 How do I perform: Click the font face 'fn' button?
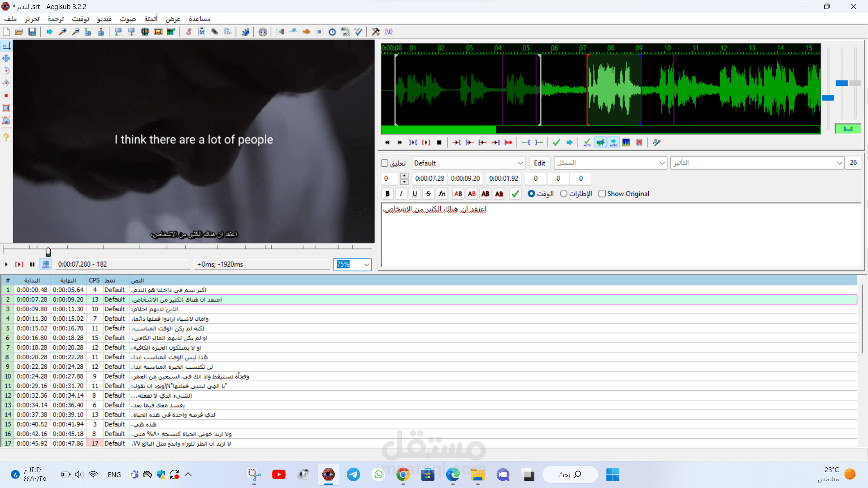pyautogui.click(x=442, y=194)
